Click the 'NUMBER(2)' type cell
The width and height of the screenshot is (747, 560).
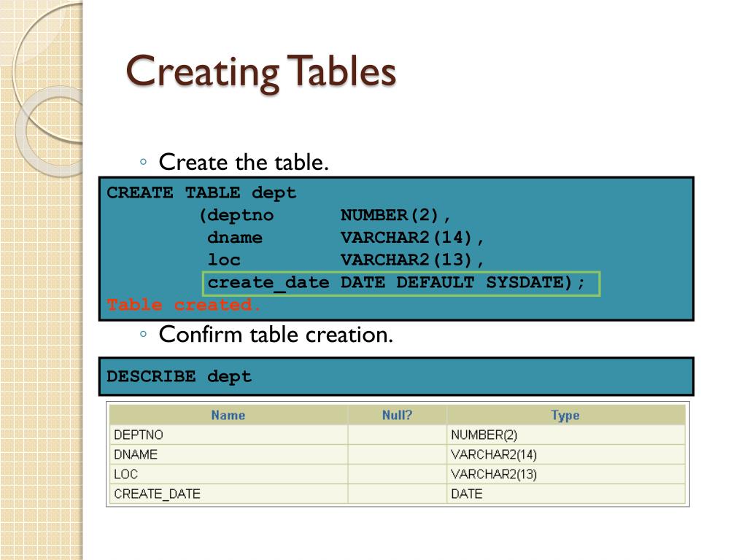pos(565,435)
